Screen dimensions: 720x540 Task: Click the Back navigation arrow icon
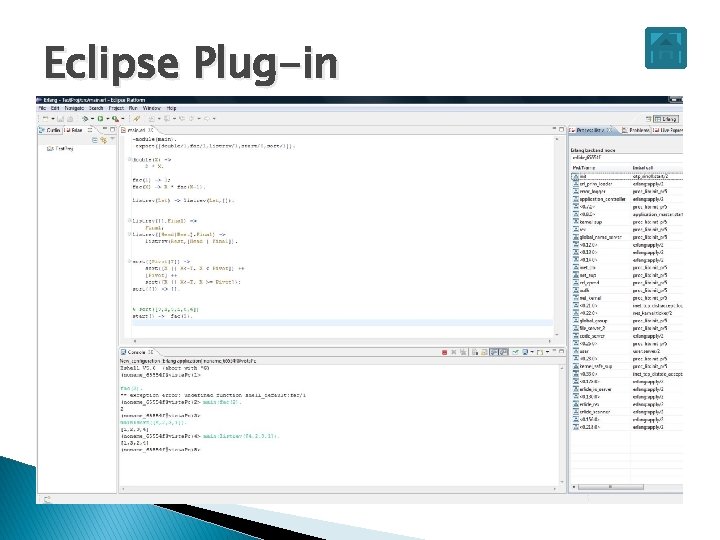coord(192,119)
